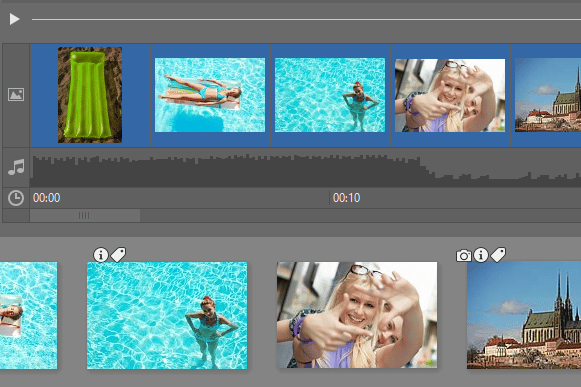Viewport: 581px width, 387px height.
Task: Click tag icon above pool standing photo
Action: (119, 255)
